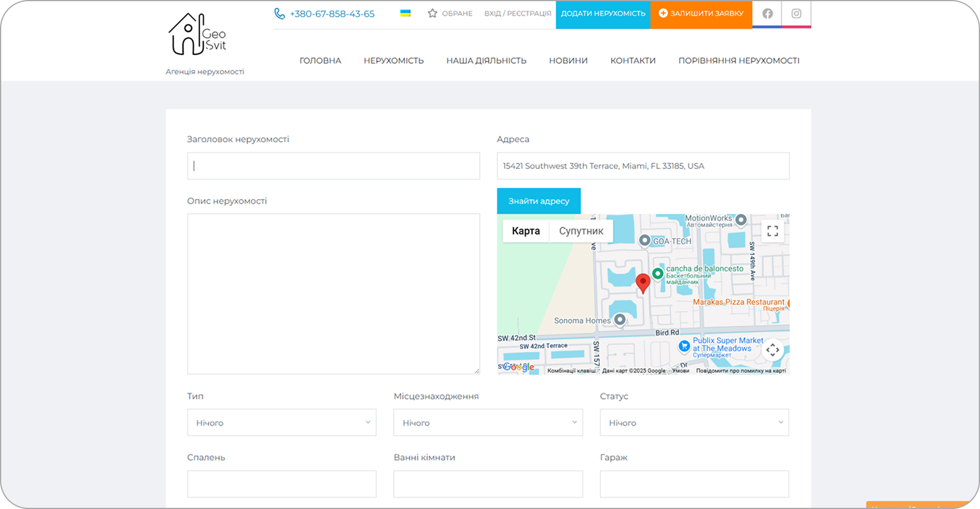Focus the Заголовок нерухомості input field

point(334,166)
